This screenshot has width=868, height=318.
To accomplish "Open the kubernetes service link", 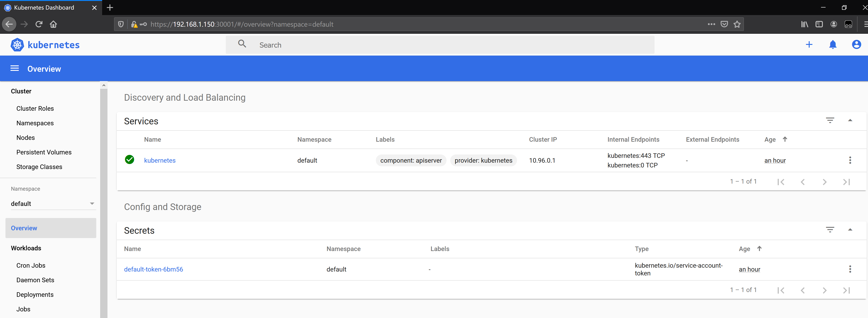I will point(160,161).
